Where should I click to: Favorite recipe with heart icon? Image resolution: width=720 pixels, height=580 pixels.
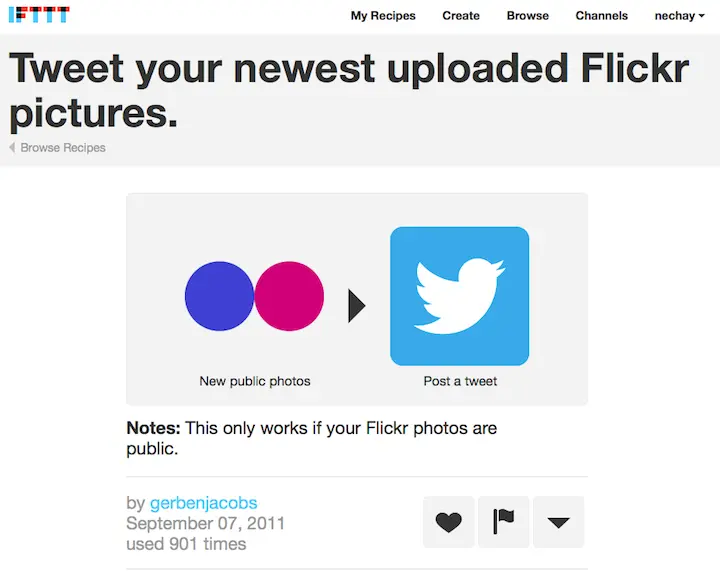tap(448, 522)
